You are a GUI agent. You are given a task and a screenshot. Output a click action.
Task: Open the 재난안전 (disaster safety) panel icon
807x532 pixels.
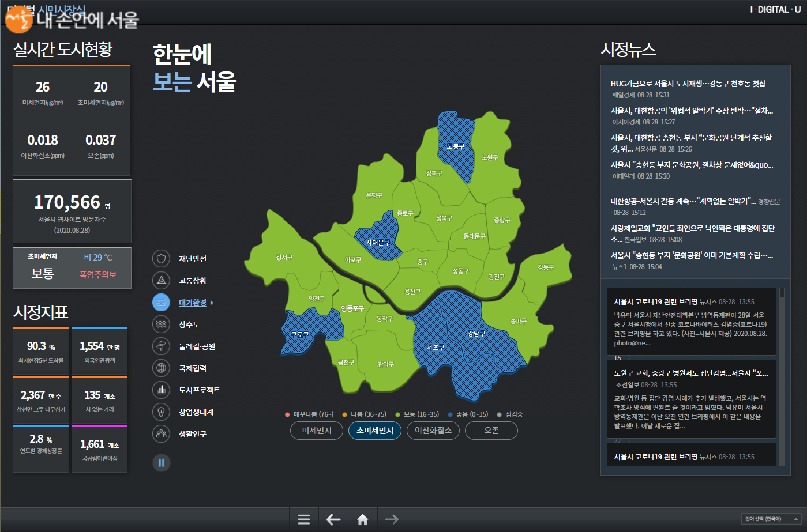pos(162,258)
